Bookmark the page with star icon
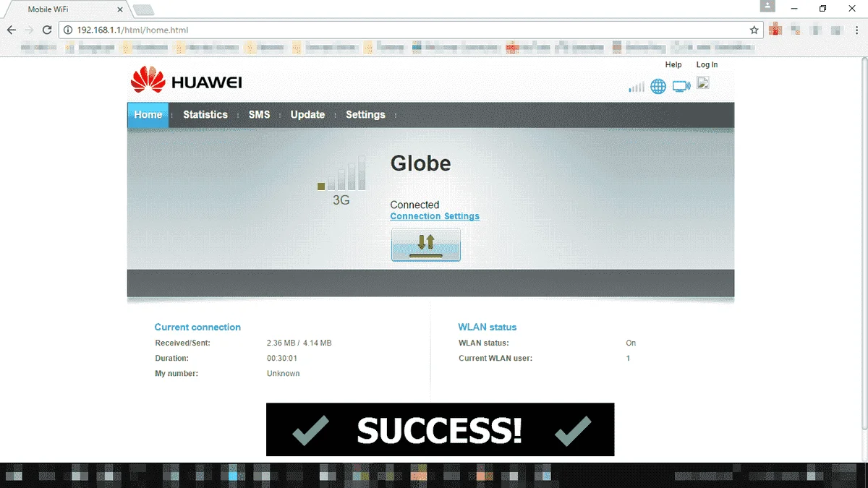The width and height of the screenshot is (868, 488). click(754, 30)
